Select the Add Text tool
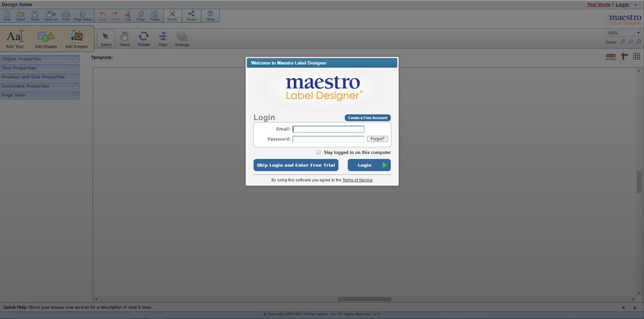 pos(15,40)
